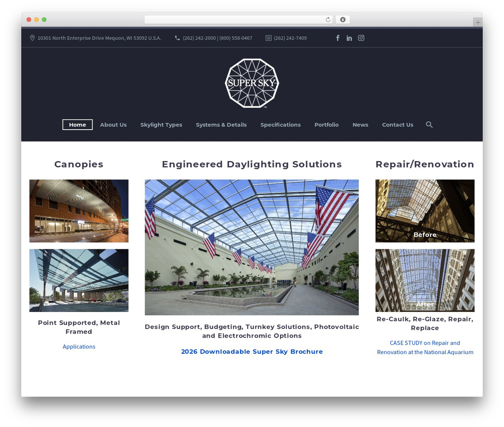The image size is (504, 427).
Task: Open the After renovation photo
Action: click(x=425, y=280)
